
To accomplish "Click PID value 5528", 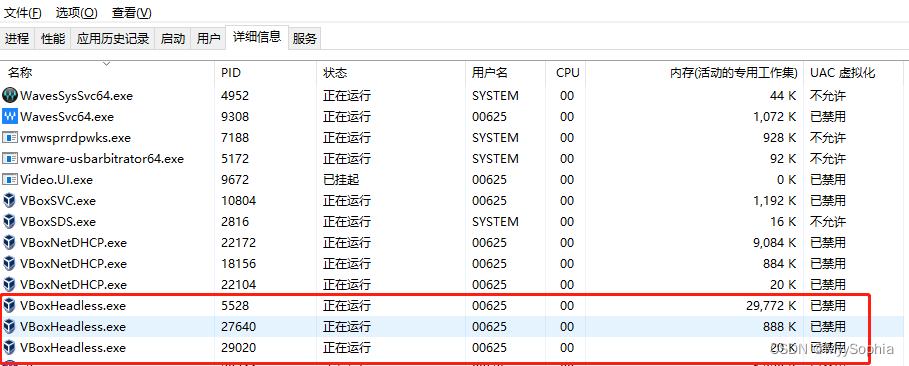I will click(x=235, y=306).
